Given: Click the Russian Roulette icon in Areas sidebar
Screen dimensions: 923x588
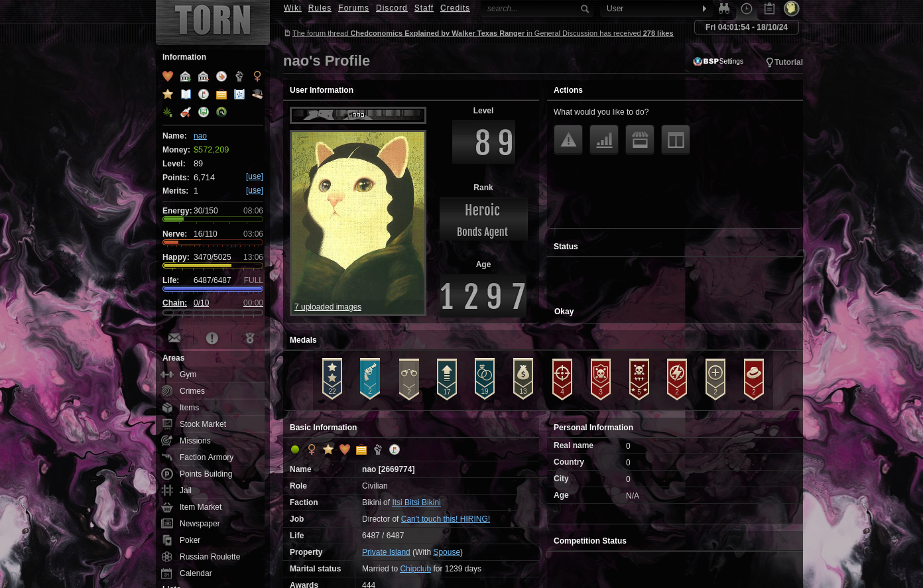Looking at the screenshot, I should 167,557.
